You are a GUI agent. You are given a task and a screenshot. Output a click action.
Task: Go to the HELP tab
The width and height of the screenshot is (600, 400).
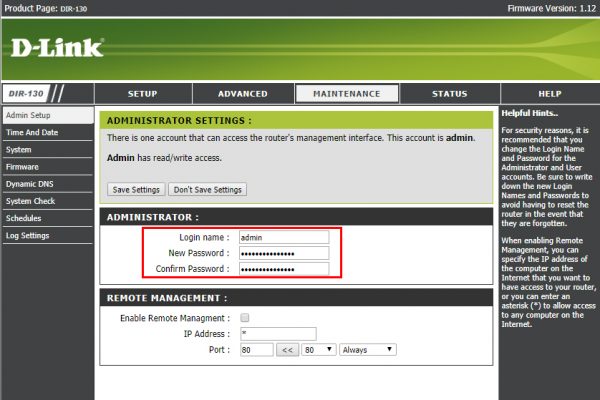[x=550, y=94]
